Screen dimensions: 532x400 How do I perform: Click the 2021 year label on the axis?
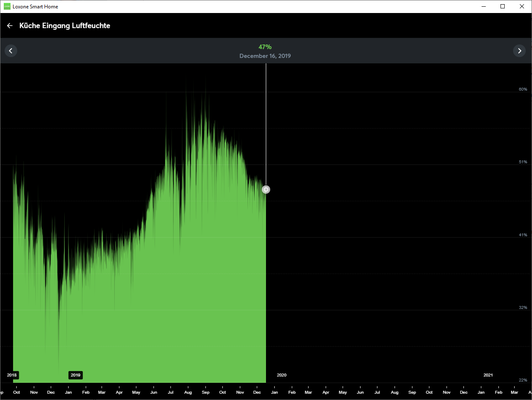click(x=488, y=375)
